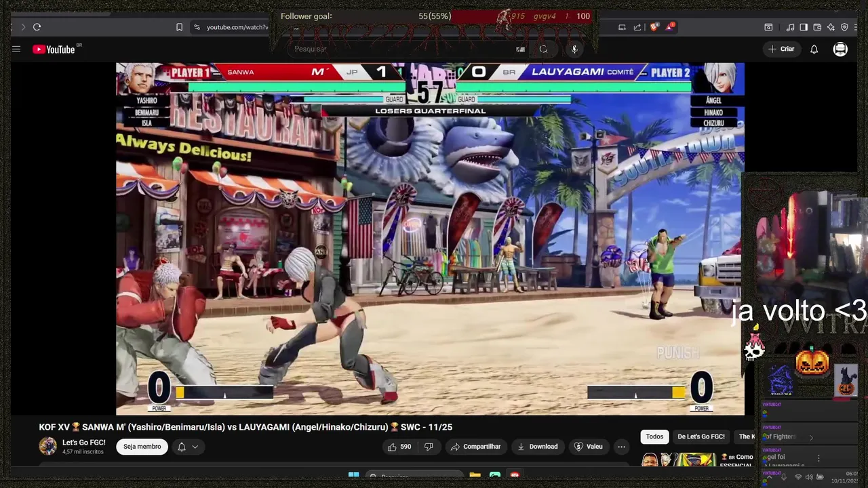Select the Todos filter chip
868x488 pixels.
[654, 436]
